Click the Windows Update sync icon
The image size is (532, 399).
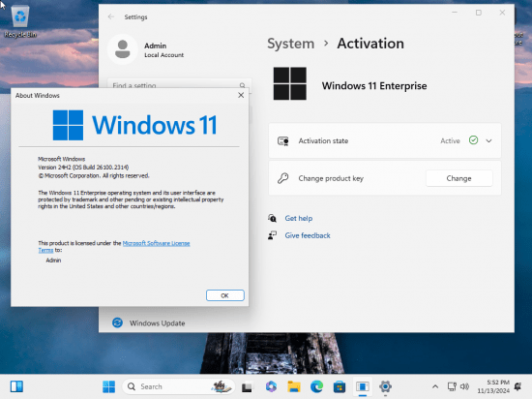pyautogui.click(x=117, y=322)
